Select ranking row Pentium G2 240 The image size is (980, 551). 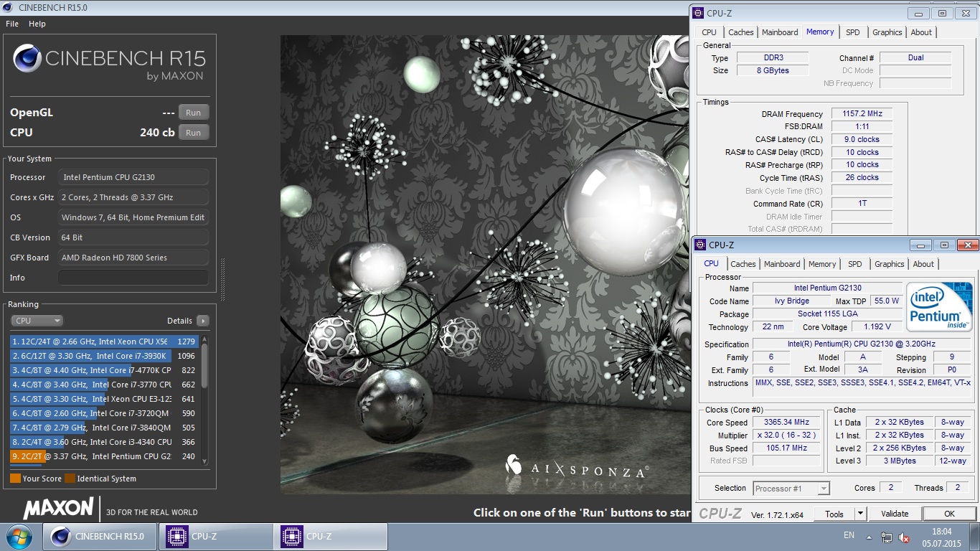tap(104, 456)
